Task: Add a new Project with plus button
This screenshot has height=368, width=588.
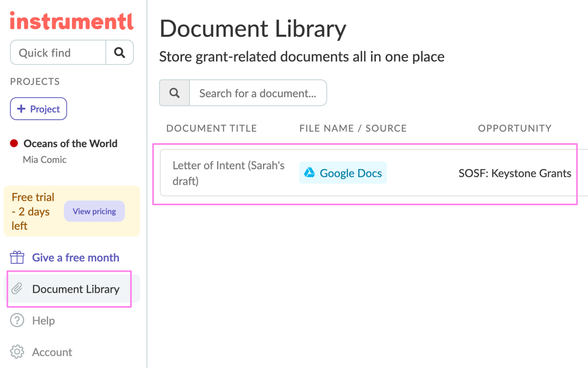Action: [39, 109]
